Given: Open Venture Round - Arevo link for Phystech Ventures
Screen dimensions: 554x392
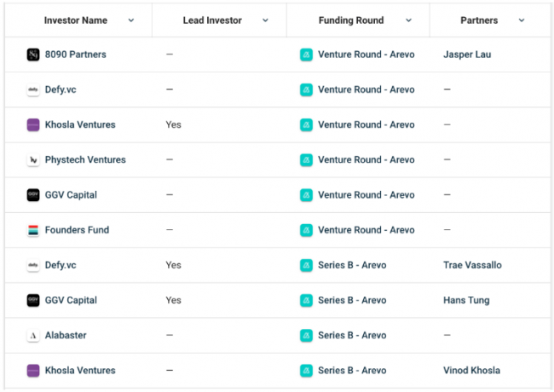Looking at the screenshot, I should click(x=366, y=159).
